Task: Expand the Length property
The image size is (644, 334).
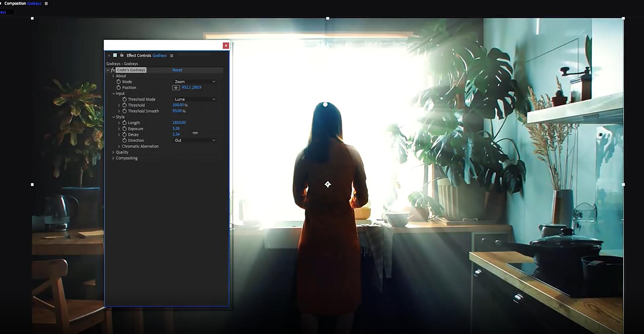Action: (119, 123)
